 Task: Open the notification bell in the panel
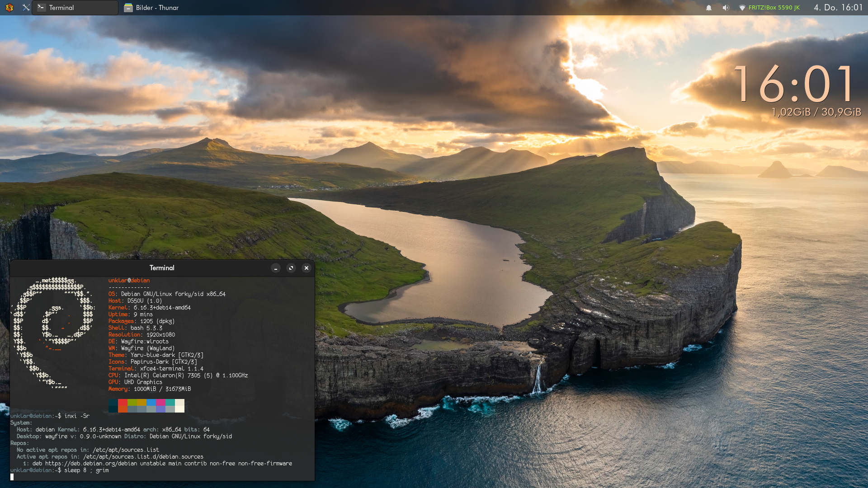click(x=709, y=8)
